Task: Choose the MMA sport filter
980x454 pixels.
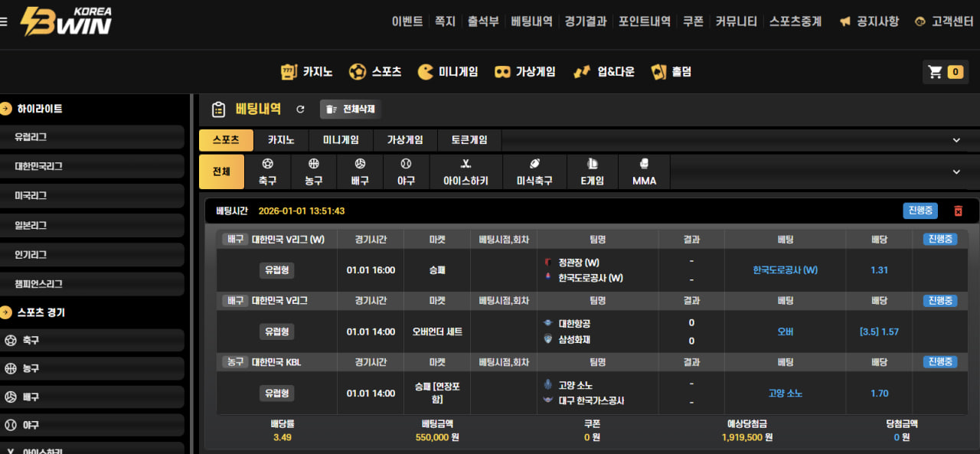Action: 644,172
